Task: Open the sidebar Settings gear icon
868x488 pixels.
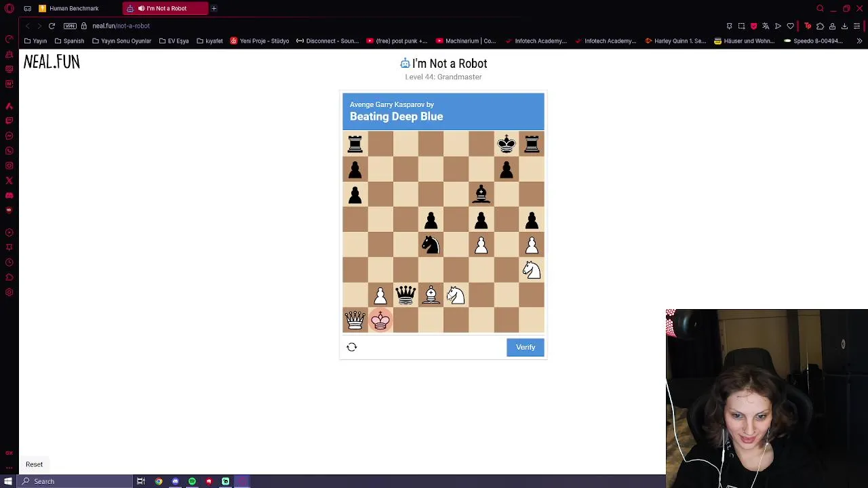Action: 9,292
